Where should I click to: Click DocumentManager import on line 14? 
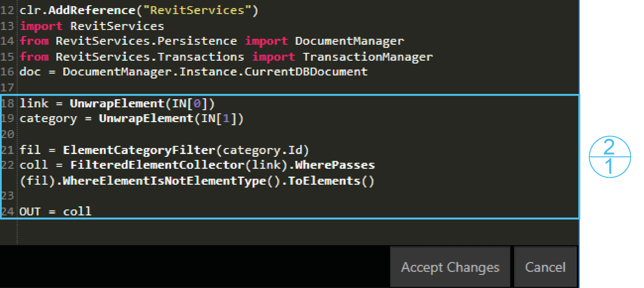[x=349, y=41]
